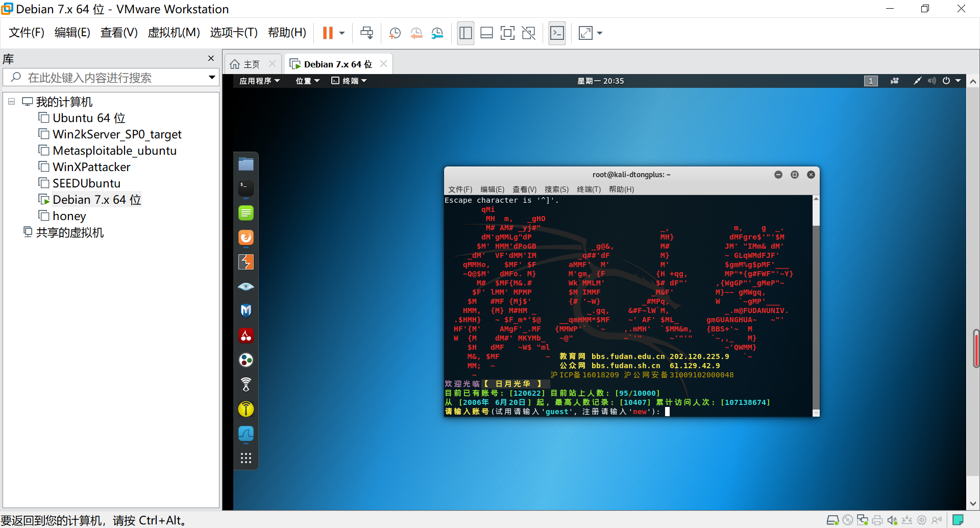
Task: Open the white wireless signal dock icon
Action: click(x=246, y=385)
